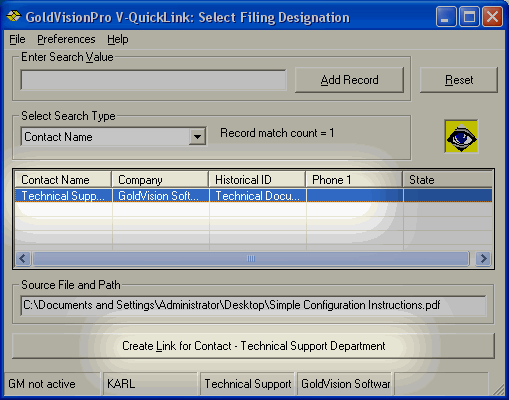The width and height of the screenshot is (509, 400).
Task: Minimize the V-QuickLink window
Action: pos(446,16)
